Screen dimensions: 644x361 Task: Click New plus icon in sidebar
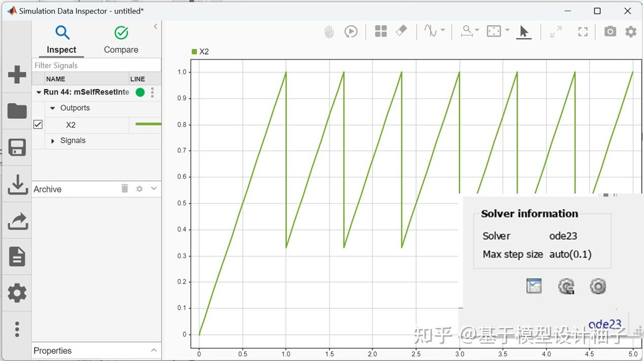17,75
